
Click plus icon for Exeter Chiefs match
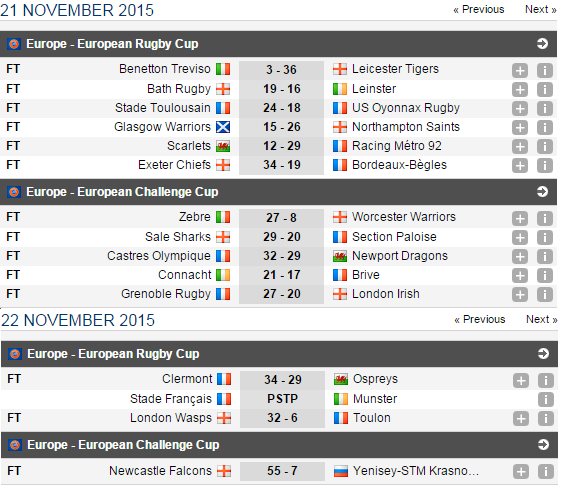520,165
